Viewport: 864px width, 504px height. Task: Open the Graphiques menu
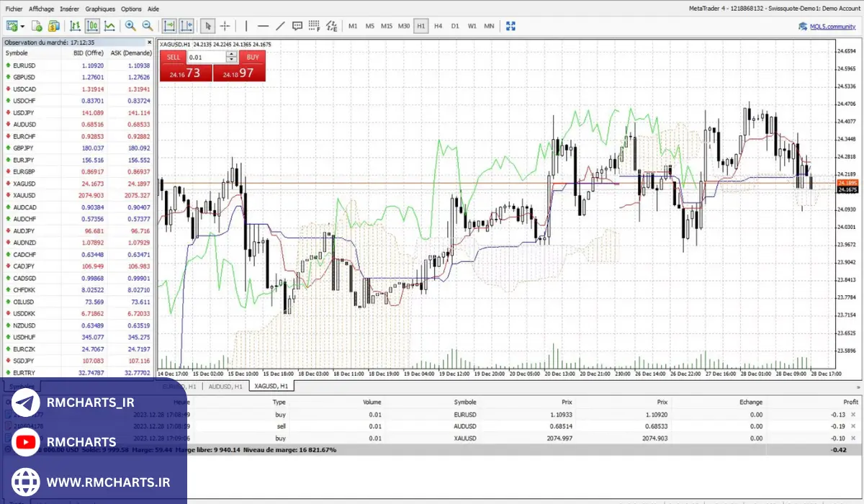(99, 9)
